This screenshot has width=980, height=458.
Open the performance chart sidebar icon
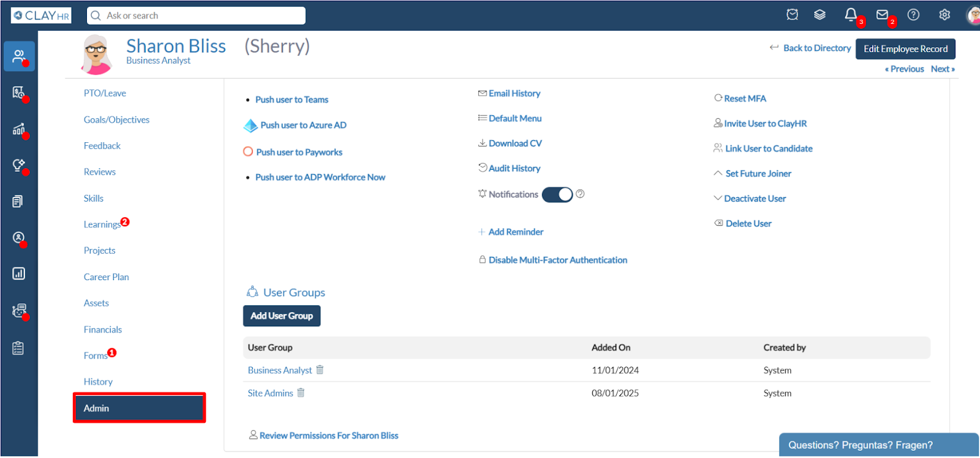[19, 129]
